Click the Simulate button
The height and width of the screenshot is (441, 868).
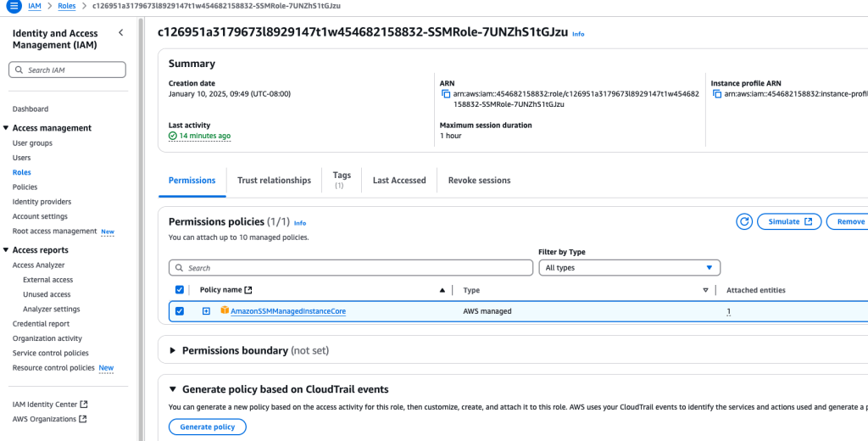[x=789, y=221]
